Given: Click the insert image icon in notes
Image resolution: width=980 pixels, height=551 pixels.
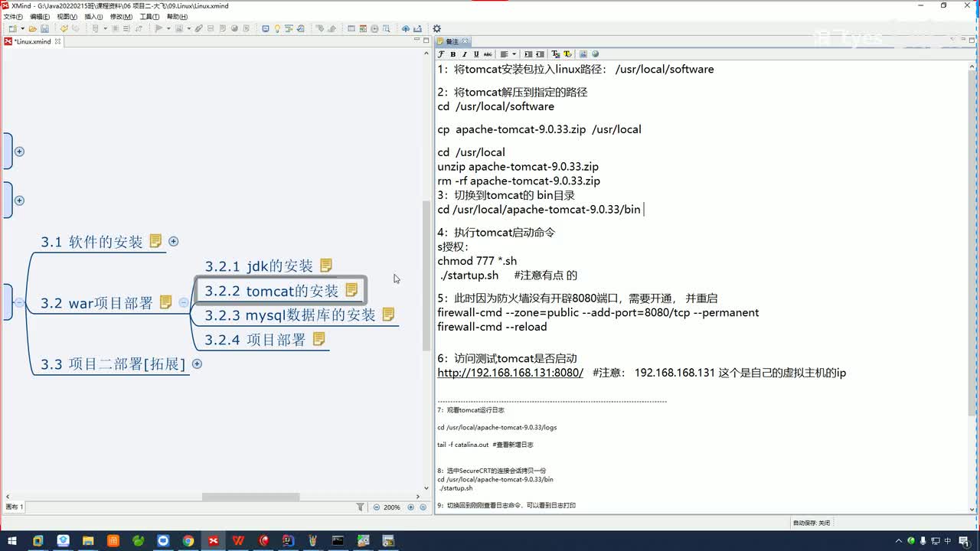Looking at the screenshot, I should click(583, 54).
